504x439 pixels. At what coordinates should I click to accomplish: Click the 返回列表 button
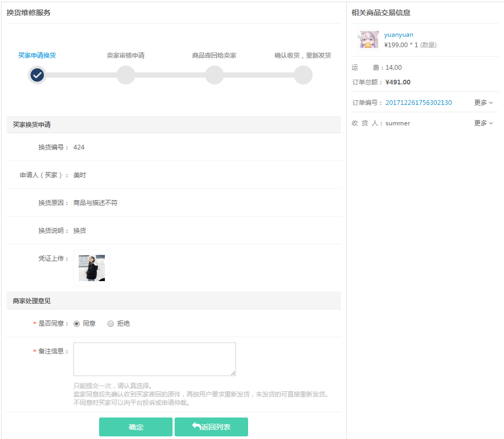pyautogui.click(x=211, y=426)
